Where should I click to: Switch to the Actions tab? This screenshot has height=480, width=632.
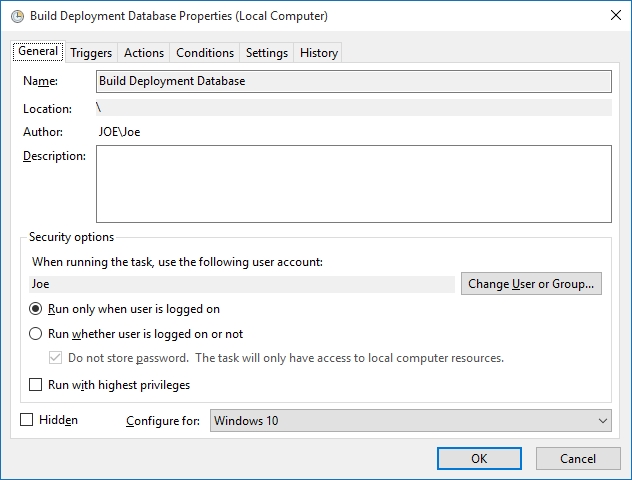(144, 53)
